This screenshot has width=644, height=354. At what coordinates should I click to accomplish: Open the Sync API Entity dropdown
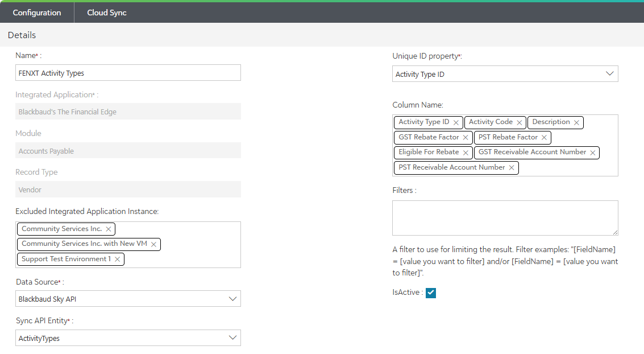tap(128, 338)
